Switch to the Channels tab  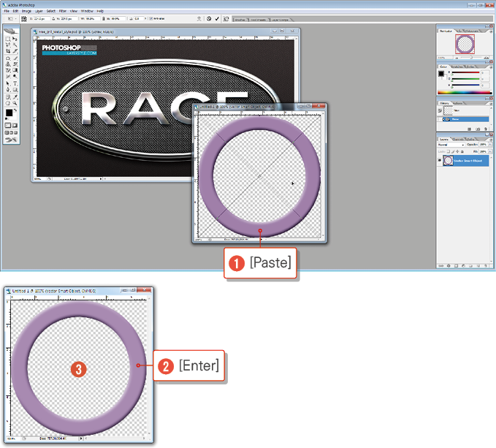[x=457, y=139]
